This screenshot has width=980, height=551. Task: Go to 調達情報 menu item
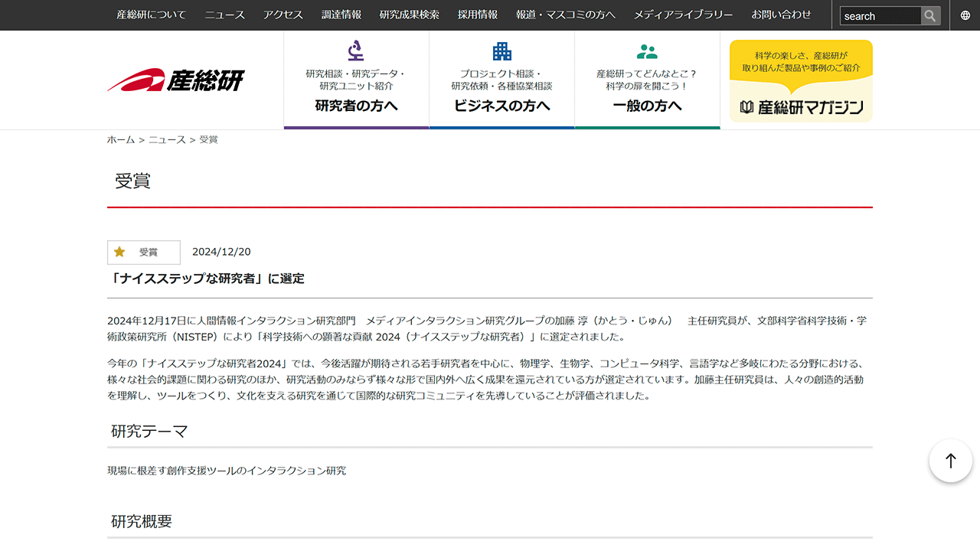[341, 15]
